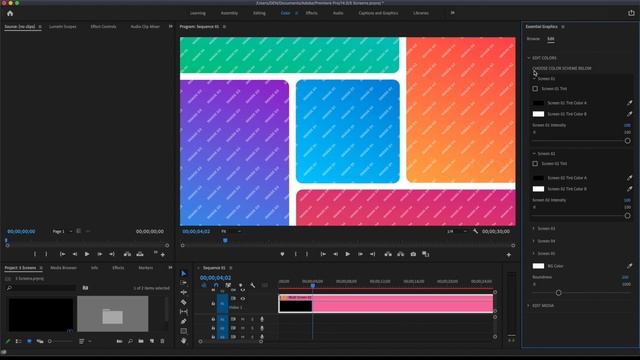Screen dimensions: 640x360
Task: Switch to the Effects workspace tab
Action: coord(311,13)
